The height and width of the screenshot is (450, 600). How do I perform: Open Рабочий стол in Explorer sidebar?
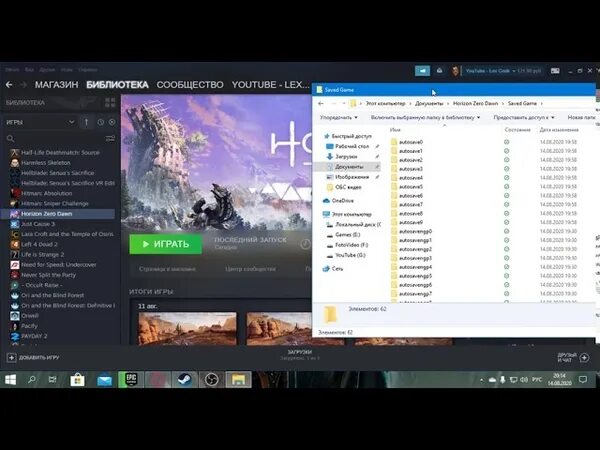click(x=352, y=147)
